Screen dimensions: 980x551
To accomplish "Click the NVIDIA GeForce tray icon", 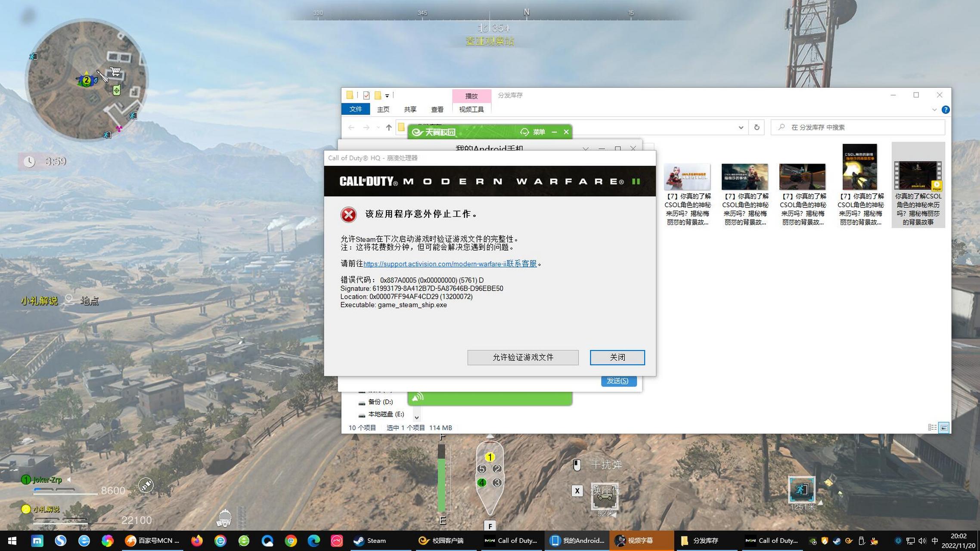I will tap(813, 541).
